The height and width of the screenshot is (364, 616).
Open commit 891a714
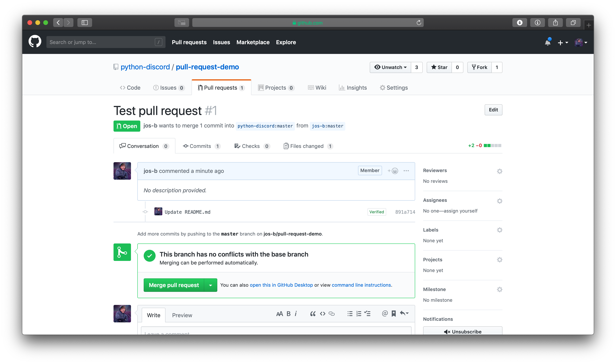click(405, 212)
